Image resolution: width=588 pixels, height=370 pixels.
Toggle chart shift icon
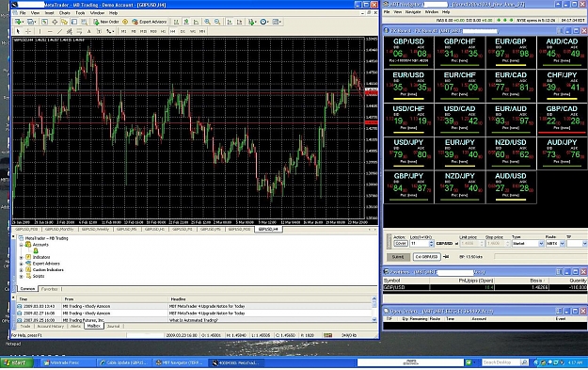coord(239,22)
